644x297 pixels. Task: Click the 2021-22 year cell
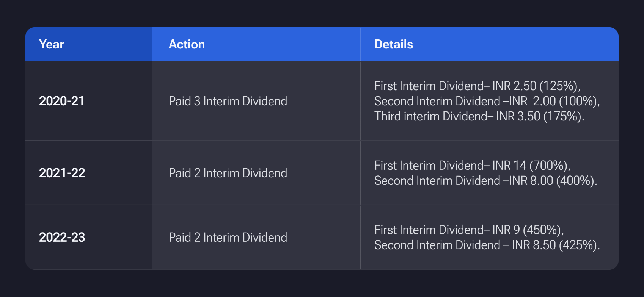pos(62,173)
